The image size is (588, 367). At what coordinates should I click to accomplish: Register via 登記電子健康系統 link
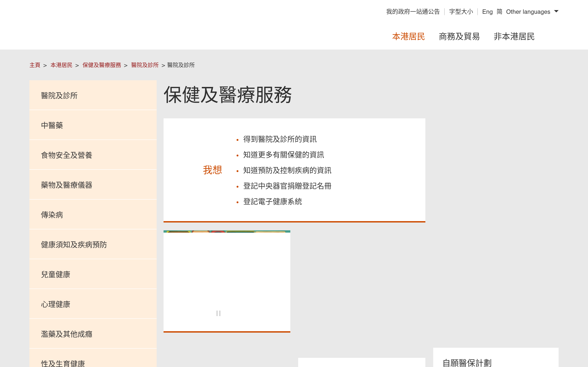click(x=273, y=202)
